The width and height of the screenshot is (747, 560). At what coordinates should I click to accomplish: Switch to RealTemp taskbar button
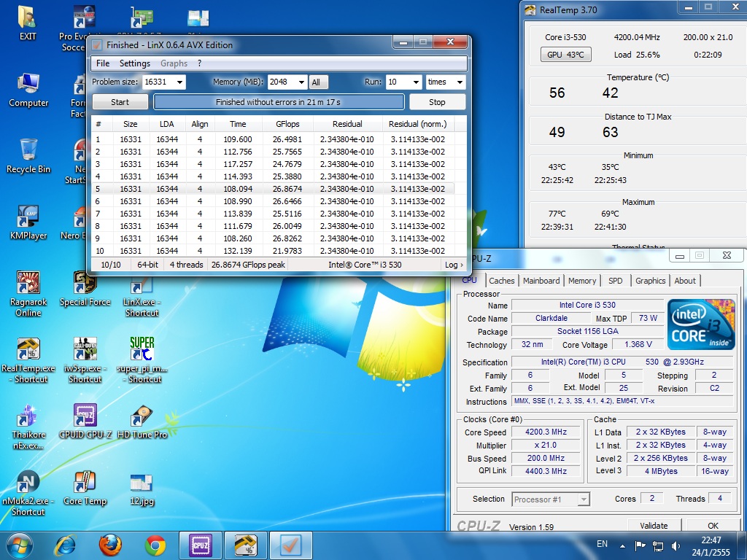[245, 545]
